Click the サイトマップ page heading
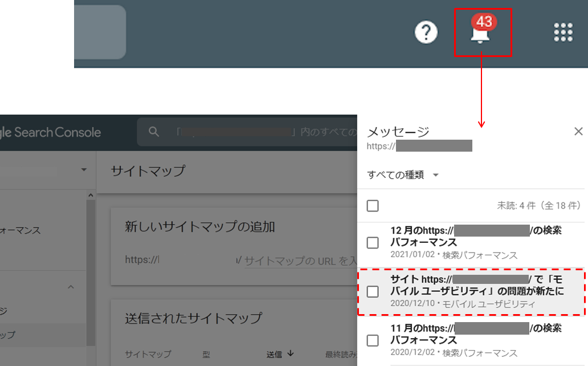The width and height of the screenshot is (588, 366). coord(148,171)
